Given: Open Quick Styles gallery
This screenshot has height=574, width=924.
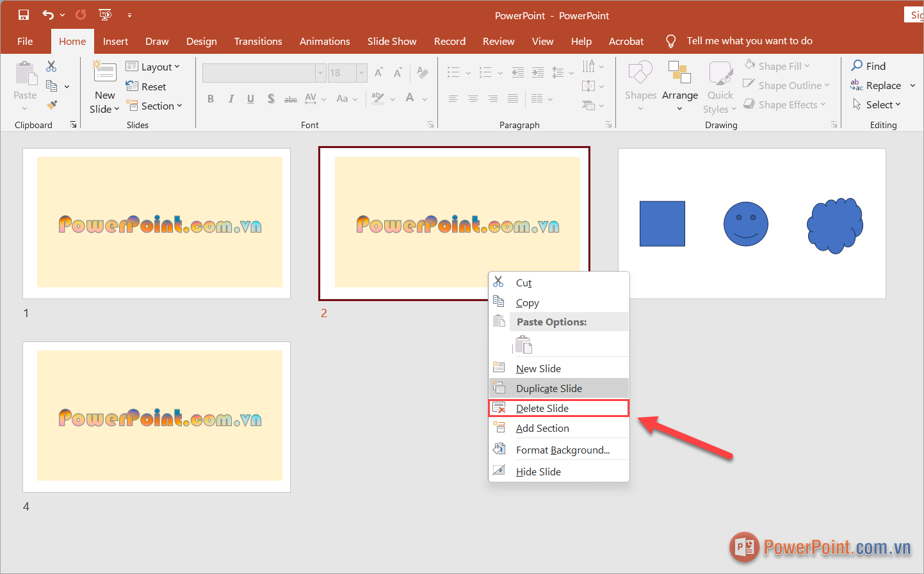Looking at the screenshot, I should 720,87.
